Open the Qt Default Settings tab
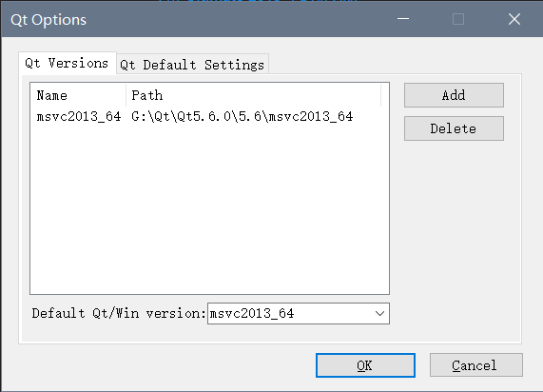543x392 pixels. click(x=192, y=65)
